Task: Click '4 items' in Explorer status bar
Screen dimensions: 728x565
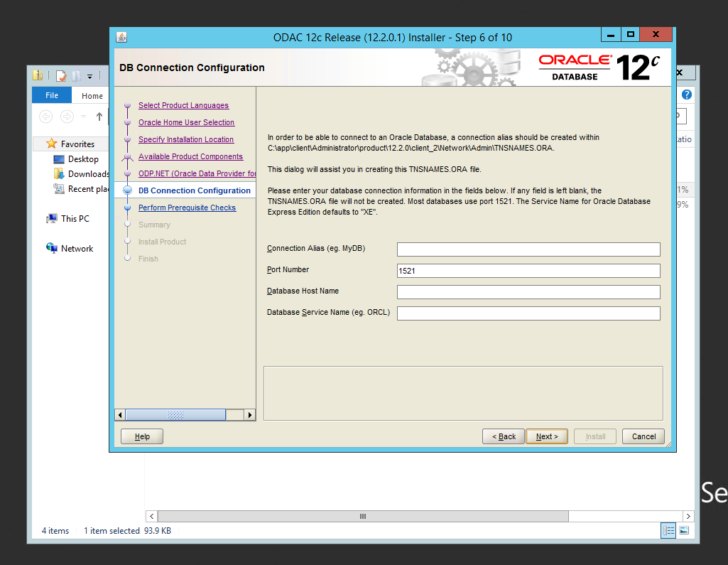Action: pos(55,531)
